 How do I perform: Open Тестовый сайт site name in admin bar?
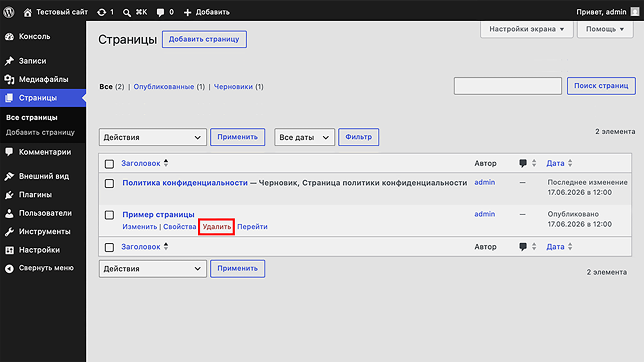pos(62,12)
